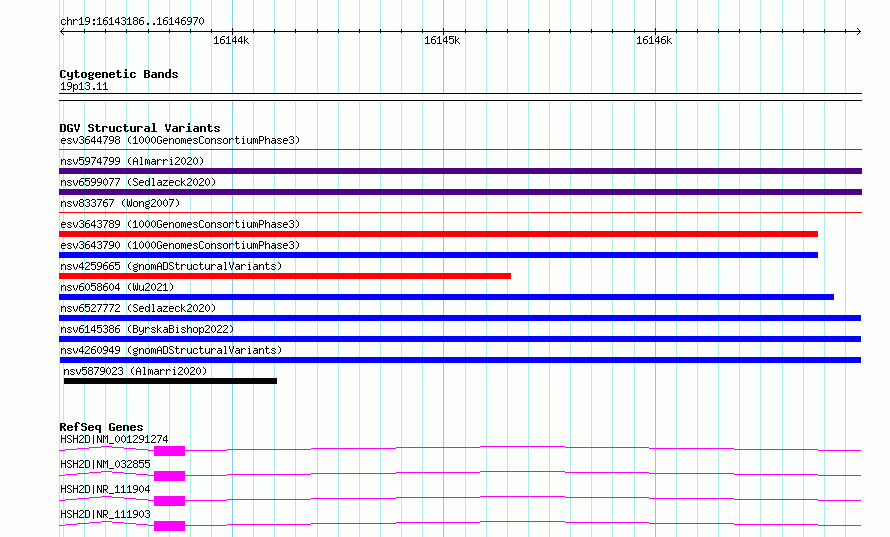890x537 pixels.
Task: Click the magenta exon of NR_111904
Action: pyautogui.click(x=169, y=501)
